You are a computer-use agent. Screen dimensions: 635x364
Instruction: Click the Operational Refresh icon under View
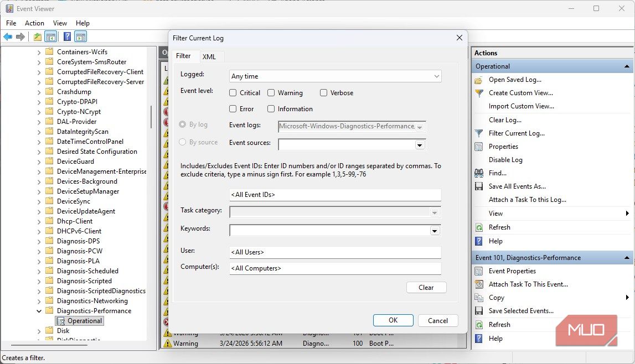tap(479, 227)
